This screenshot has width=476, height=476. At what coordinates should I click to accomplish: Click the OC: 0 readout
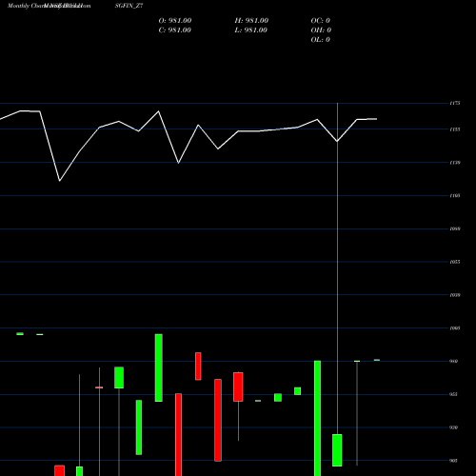(321, 21)
